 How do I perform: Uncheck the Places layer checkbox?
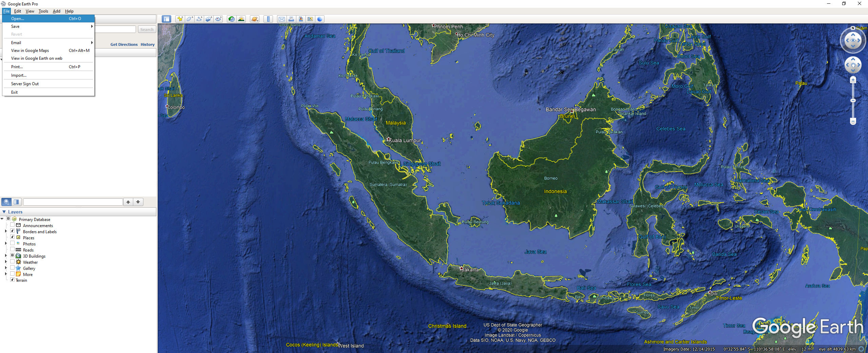coord(13,237)
